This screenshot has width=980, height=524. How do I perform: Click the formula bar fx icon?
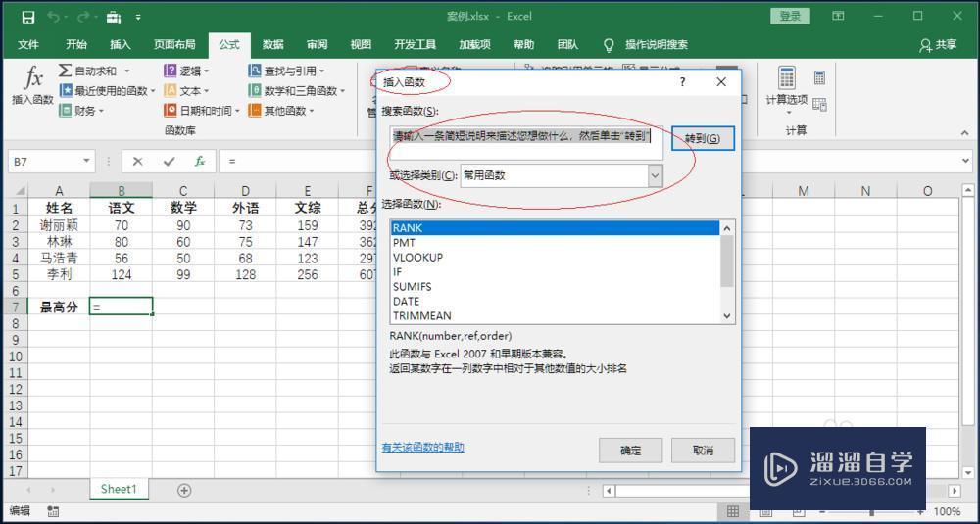pos(199,162)
